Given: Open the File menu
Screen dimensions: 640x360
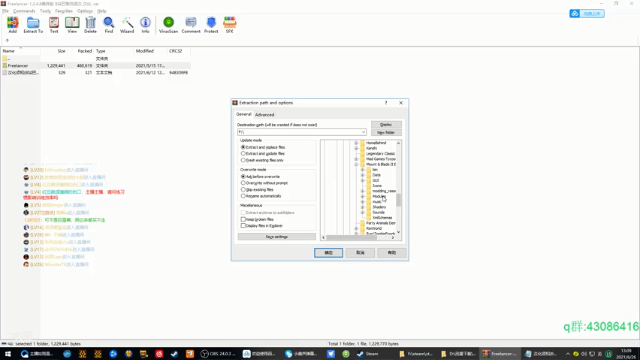Looking at the screenshot, I should pyautogui.click(x=5, y=11).
